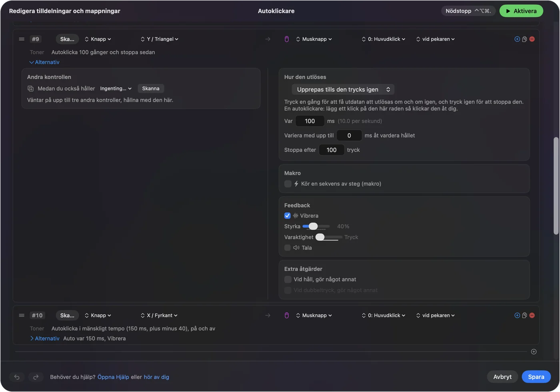Click the combination icon beside Medan du också håller
This screenshot has width=560, height=392.
pos(30,89)
